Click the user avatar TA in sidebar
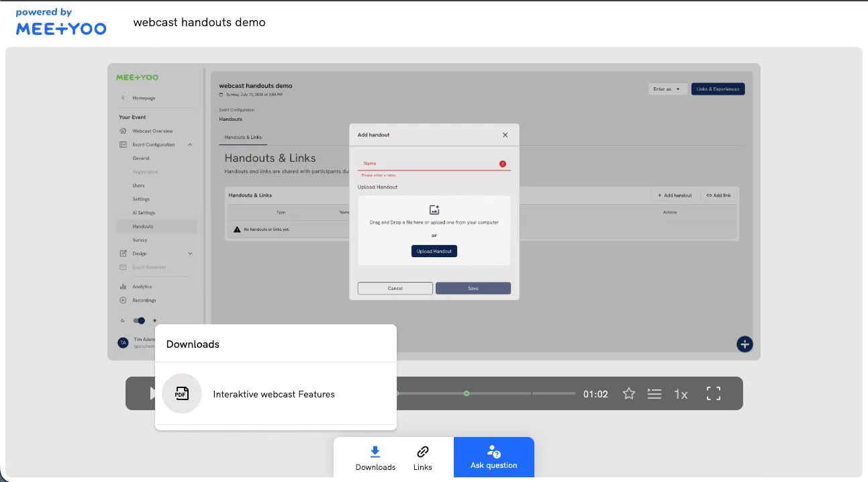The height and width of the screenshot is (482, 868). pos(123,342)
